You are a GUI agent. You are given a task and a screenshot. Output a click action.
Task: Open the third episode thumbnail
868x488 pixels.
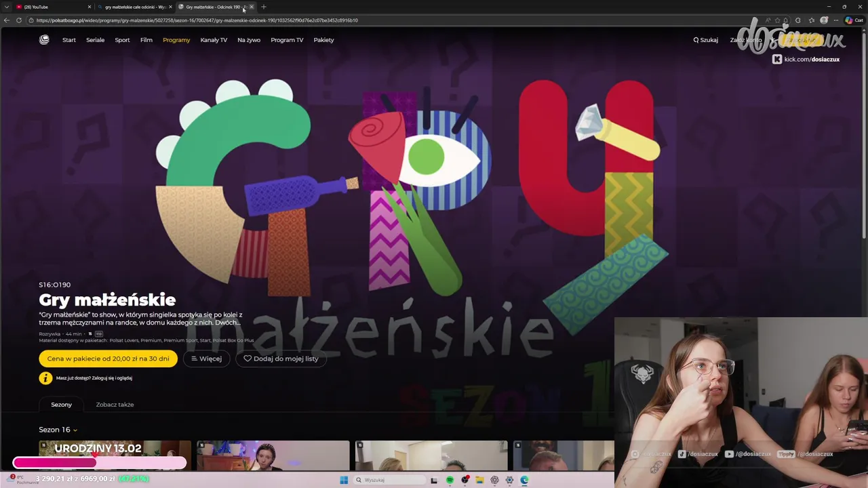coord(431,455)
